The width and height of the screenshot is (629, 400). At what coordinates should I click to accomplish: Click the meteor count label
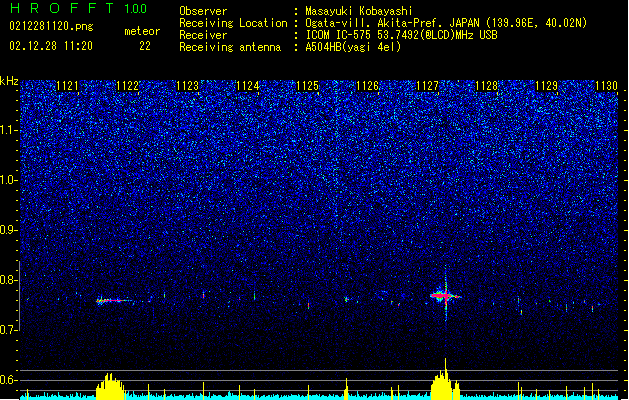pyautogui.click(x=142, y=31)
